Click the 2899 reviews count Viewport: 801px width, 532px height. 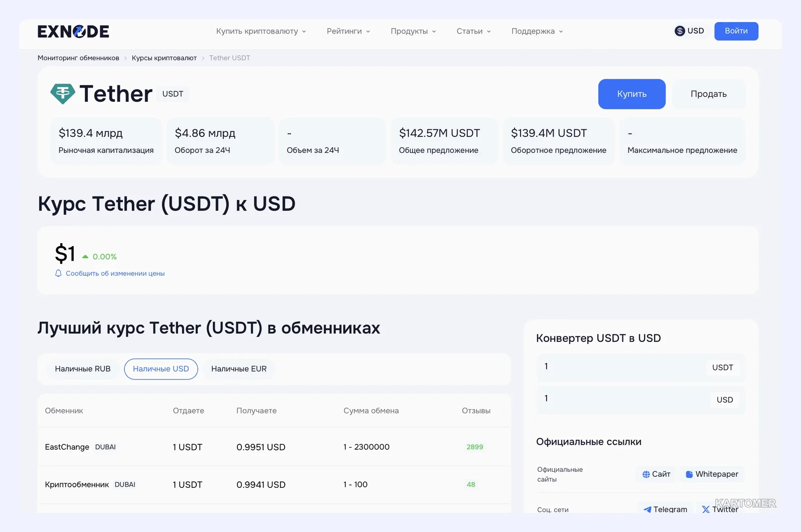[475, 447]
